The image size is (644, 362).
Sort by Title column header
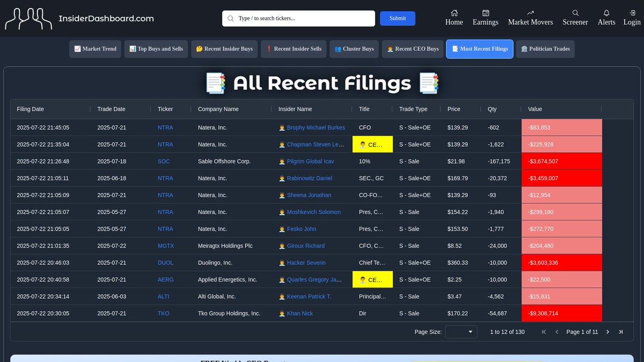point(364,109)
